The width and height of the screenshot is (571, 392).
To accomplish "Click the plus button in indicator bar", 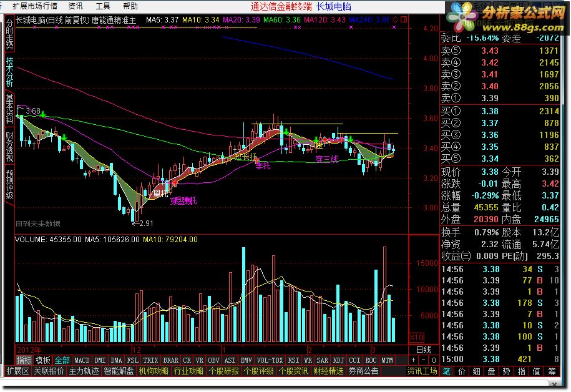I will coord(413,360).
